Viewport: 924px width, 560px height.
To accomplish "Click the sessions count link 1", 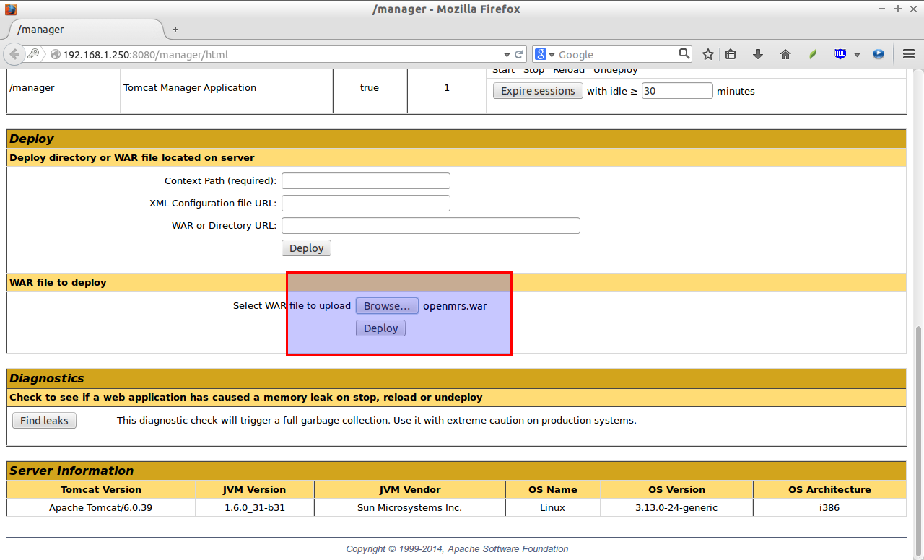I will [x=447, y=87].
